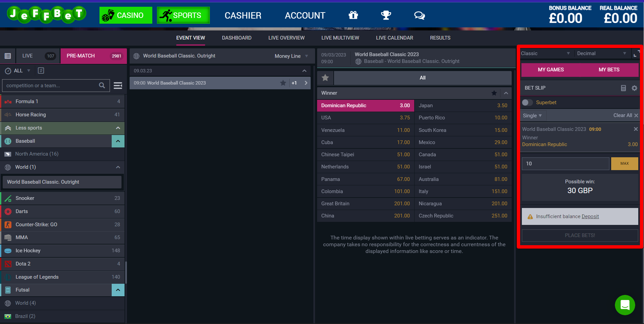Click the Counter-Strike: GO icon

pyautogui.click(x=8, y=225)
